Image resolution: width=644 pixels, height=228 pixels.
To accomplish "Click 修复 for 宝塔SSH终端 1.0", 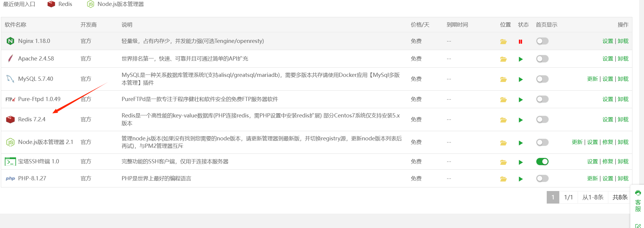I will pyautogui.click(x=608, y=162).
